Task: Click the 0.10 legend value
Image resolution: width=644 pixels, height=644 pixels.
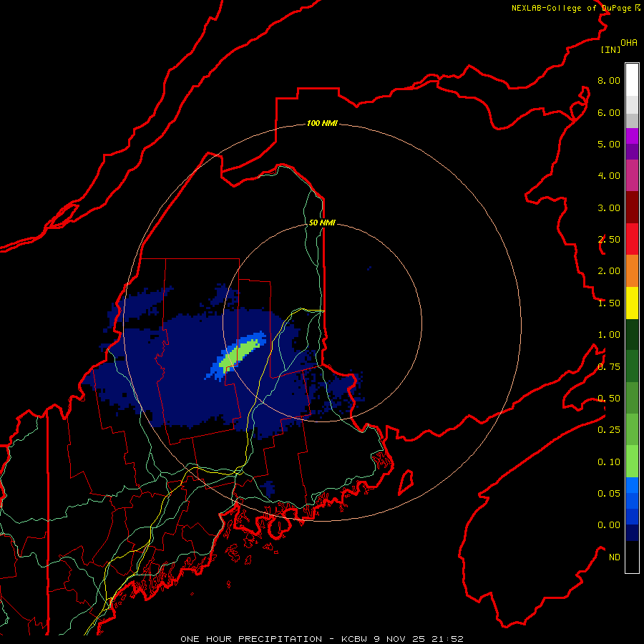Action: 609,462
